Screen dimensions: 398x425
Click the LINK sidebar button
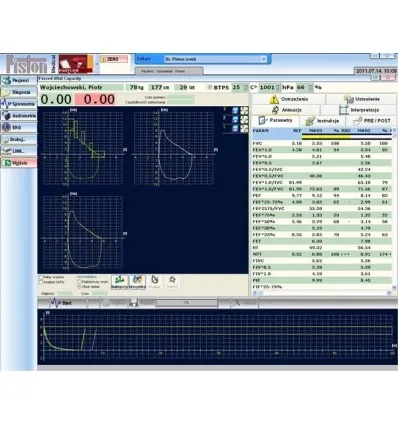19,151
